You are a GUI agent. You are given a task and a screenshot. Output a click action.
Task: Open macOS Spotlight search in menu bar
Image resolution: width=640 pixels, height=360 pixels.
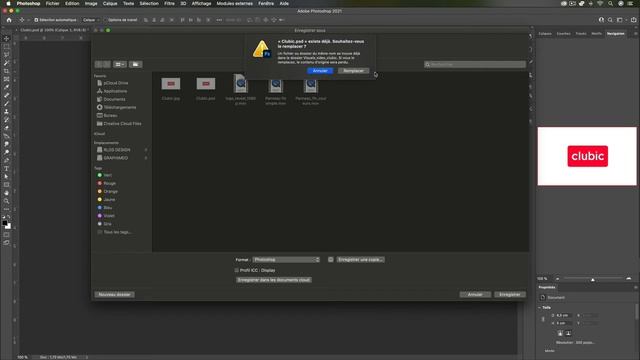(610, 3)
